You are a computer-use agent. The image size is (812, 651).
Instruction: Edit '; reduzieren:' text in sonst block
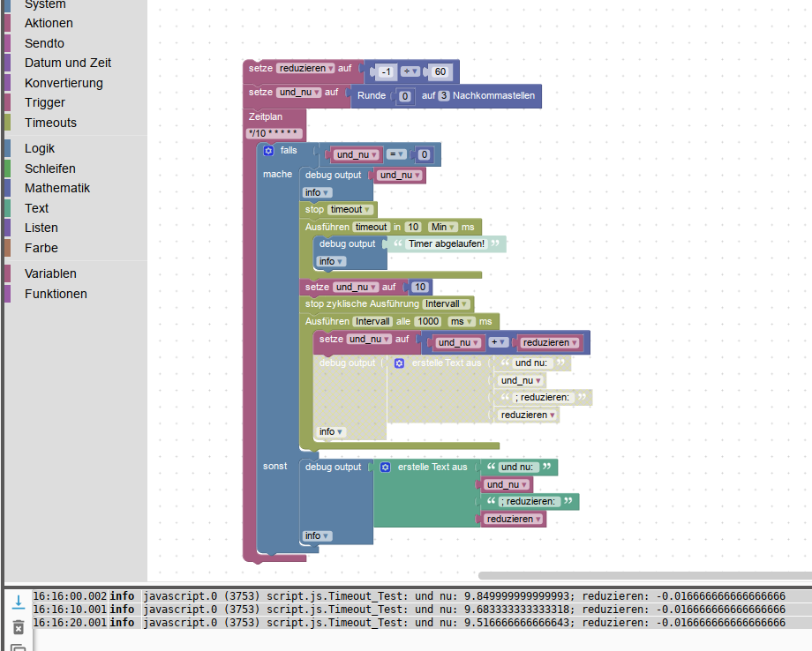[530, 502]
